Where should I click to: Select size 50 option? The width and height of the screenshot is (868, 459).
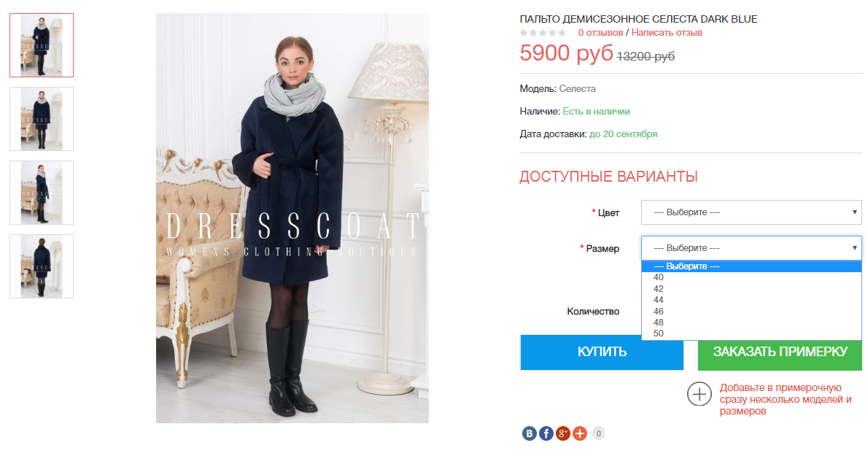point(751,333)
